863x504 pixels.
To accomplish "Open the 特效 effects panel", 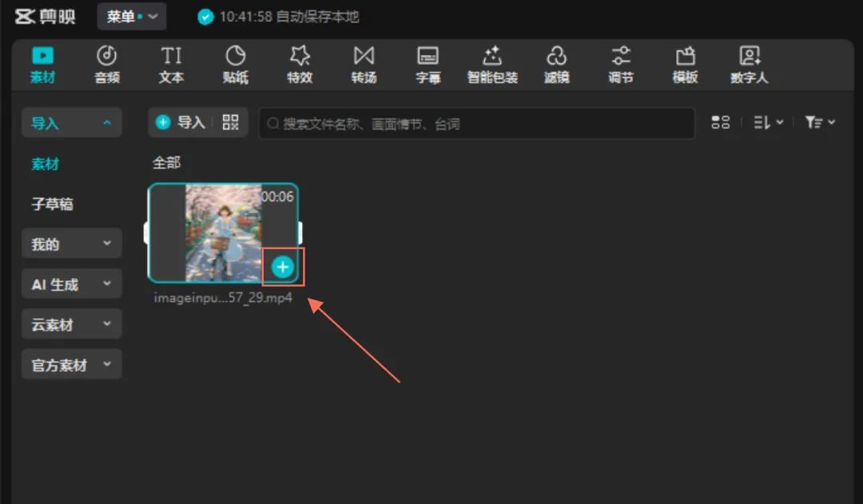I will coord(300,65).
